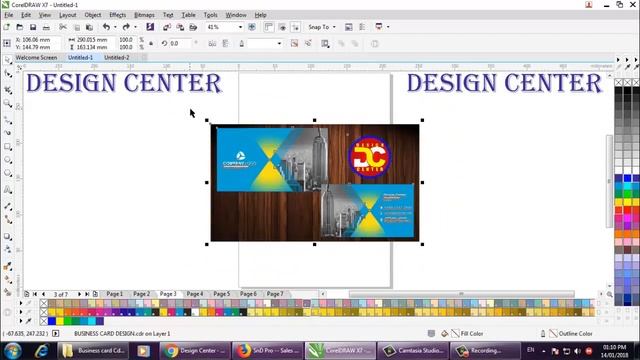Image resolution: width=640 pixels, height=360 pixels.
Task: Go to Page 5 tab
Action: point(222,294)
